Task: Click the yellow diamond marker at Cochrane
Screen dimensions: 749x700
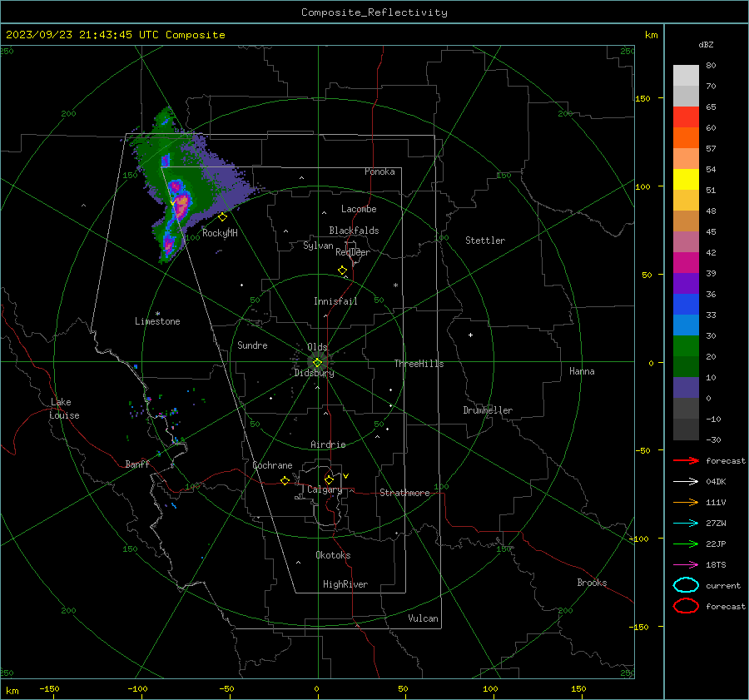Action: (x=285, y=480)
